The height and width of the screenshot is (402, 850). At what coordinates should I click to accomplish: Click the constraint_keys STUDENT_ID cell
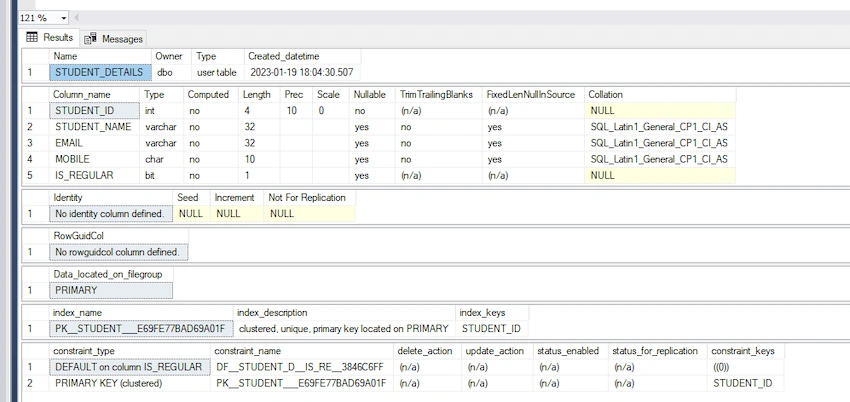click(x=746, y=383)
